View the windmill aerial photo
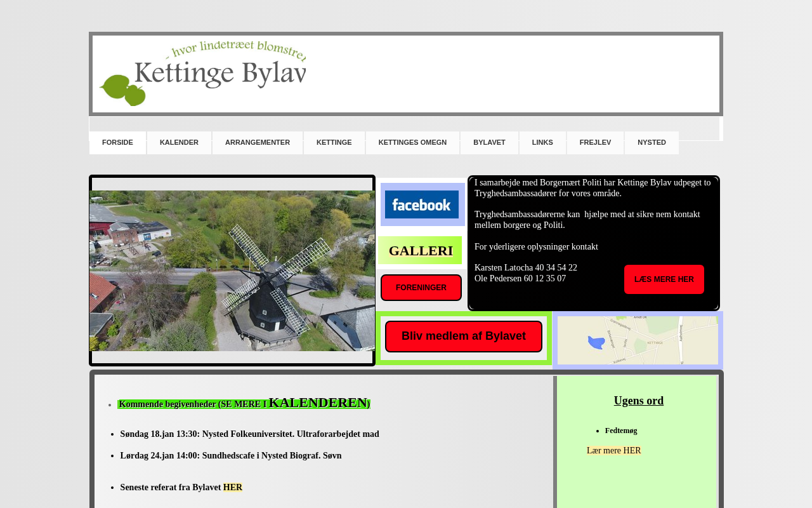The height and width of the screenshot is (508, 812). pos(232,271)
